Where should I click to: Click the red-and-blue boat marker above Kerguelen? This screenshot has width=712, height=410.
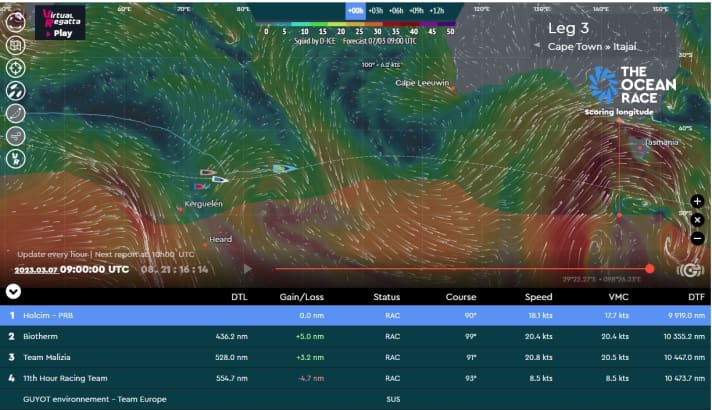coord(201,187)
